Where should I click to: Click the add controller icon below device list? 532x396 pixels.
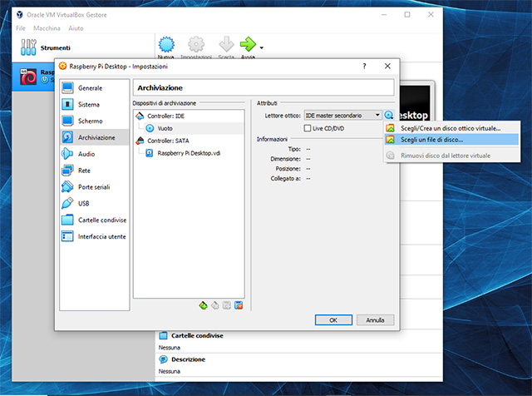click(203, 305)
